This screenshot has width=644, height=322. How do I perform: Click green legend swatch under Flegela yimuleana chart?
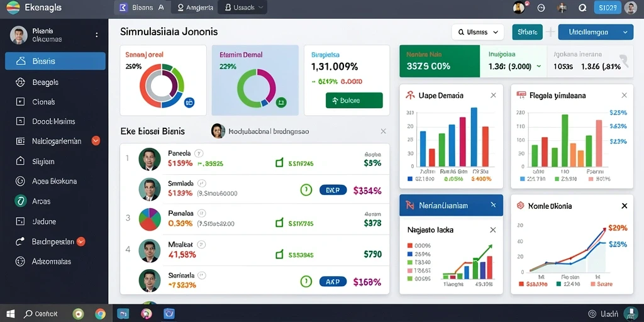tap(557, 179)
